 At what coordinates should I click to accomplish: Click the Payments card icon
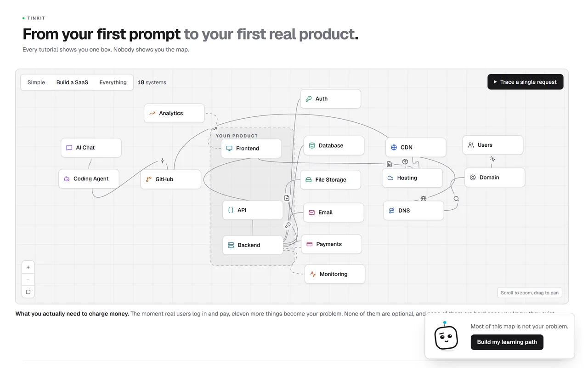[x=310, y=244]
